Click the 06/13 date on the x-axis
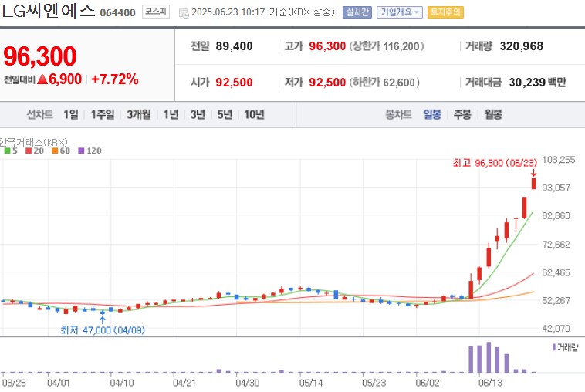 (490, 383)
